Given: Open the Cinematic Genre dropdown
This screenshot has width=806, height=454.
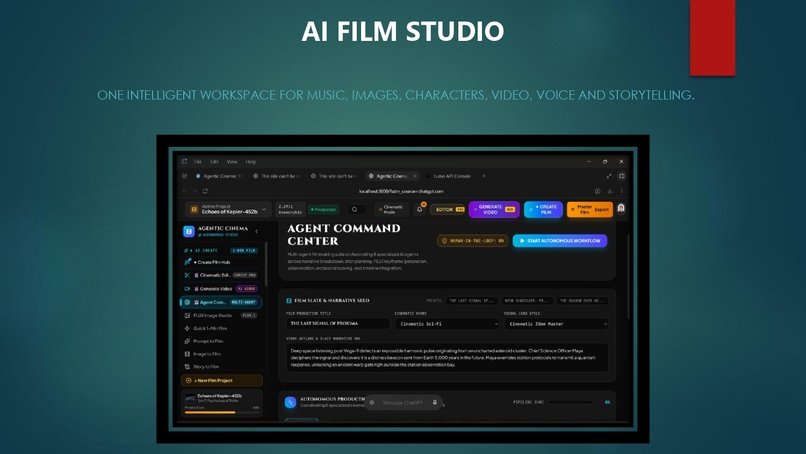Looking at the screenshot, I should (x=447, y=324).
